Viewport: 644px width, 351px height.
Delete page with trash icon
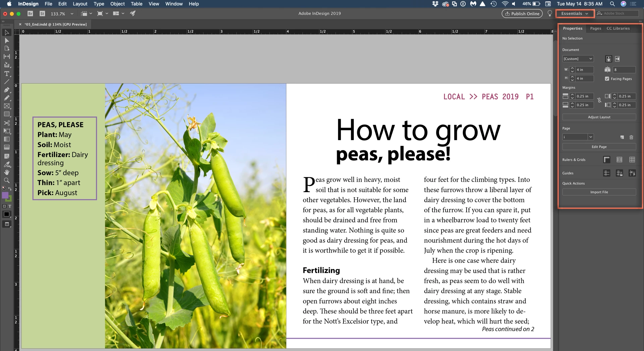[631, 137]
